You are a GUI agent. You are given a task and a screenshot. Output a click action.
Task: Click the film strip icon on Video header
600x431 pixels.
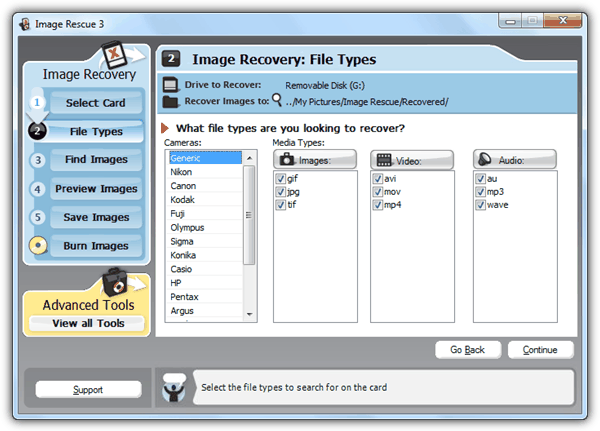[x=384, y=160]
